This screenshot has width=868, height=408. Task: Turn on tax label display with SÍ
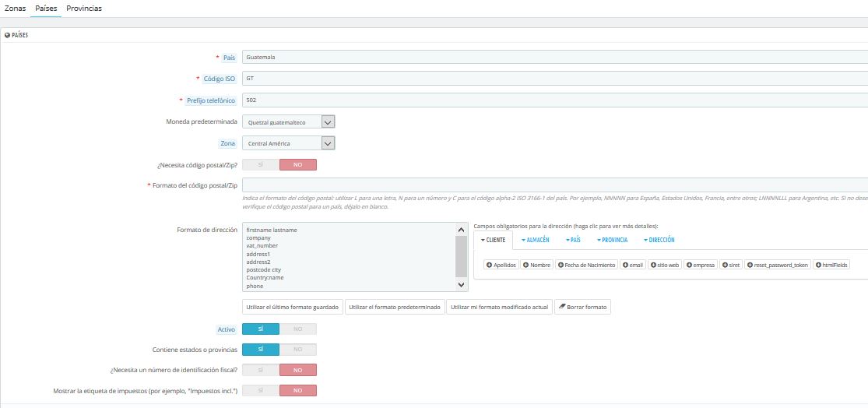pyautogui.click(x=261, y=390)
